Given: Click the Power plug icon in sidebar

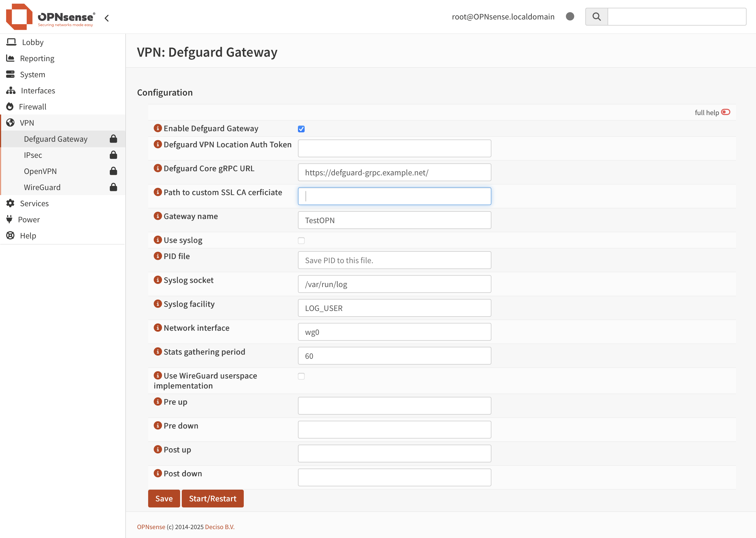Looking at the screenshot, I should coord(9,219).
